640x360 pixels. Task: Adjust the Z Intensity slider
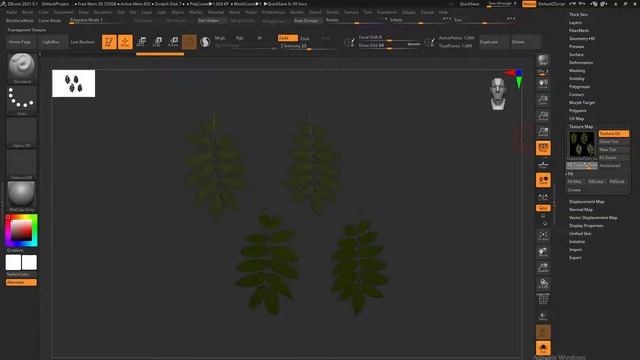[x=307, y=46]
